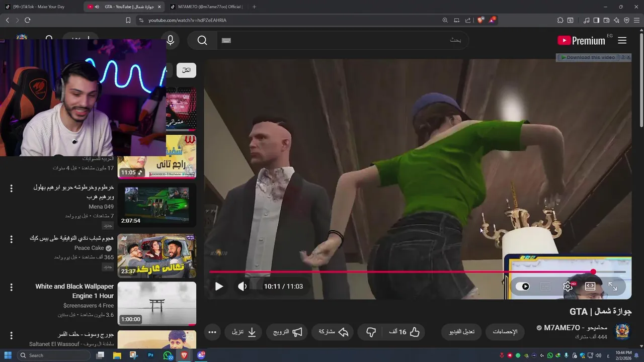This screenshot has width=644, height=362.
Task: Click الترويج promote button
Action: click(288, 332)
